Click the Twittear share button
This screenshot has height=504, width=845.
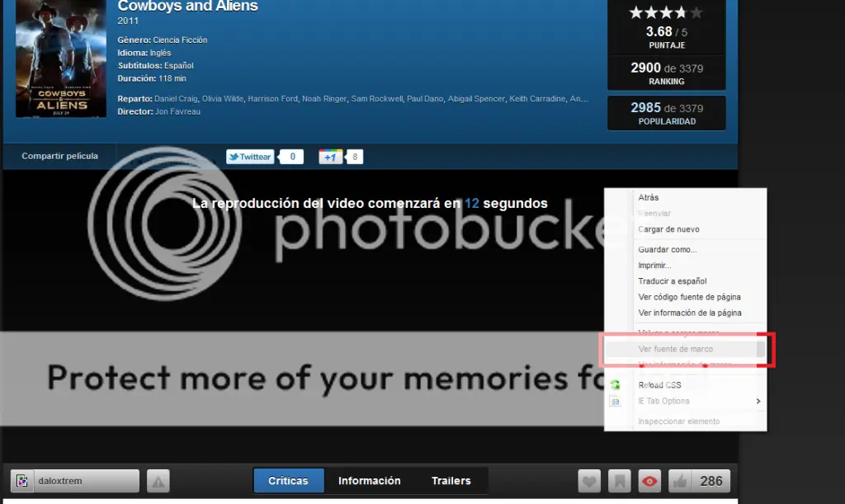[x=250, y=157]
